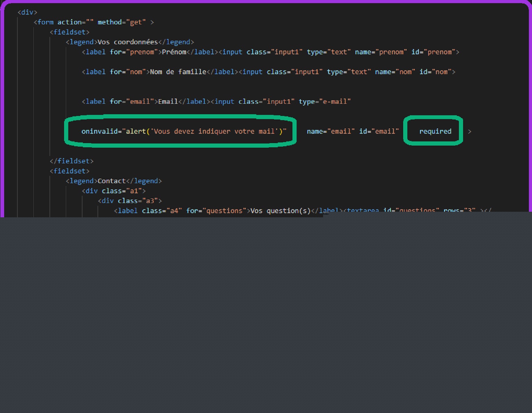The image size is (532, 413).
Task: Click the legend text "Contact"
Action: (x=111, y=181)
